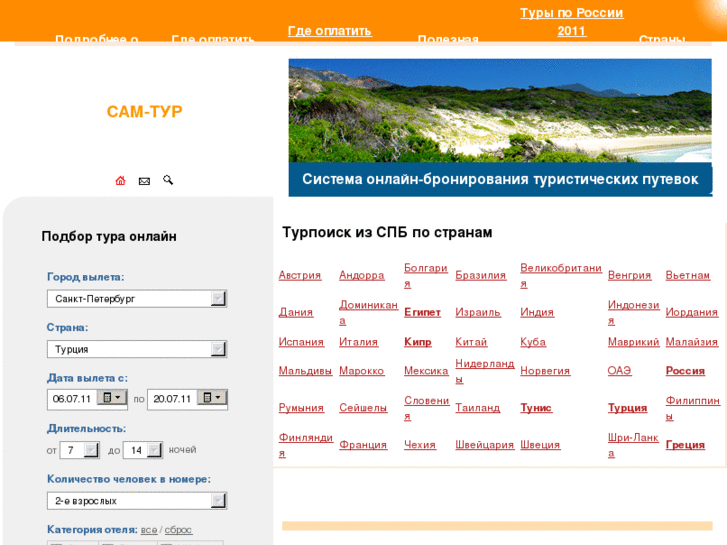Open Болгария tour search
727x545 pixels.
(x=426, y=276)
